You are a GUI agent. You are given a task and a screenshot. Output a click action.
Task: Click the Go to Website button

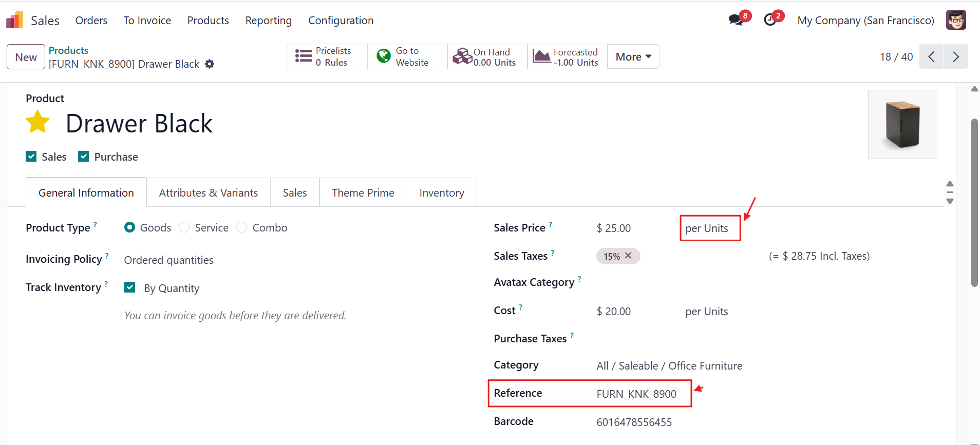407,56
